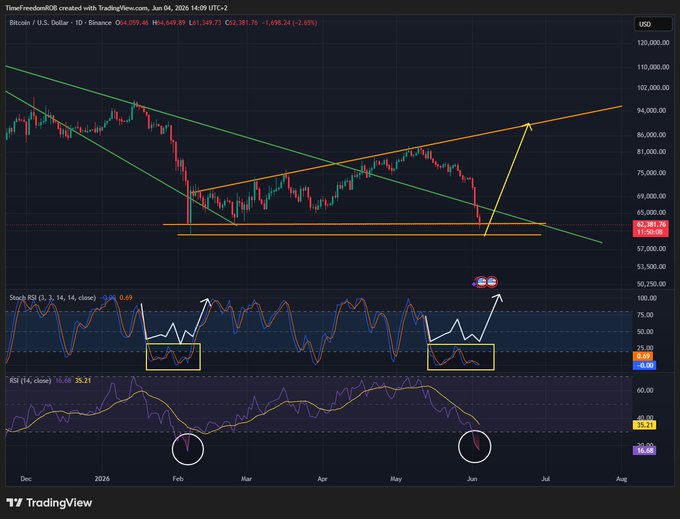
Task: Click the 69,000.00 price axis label
Action: pos(651,196)
